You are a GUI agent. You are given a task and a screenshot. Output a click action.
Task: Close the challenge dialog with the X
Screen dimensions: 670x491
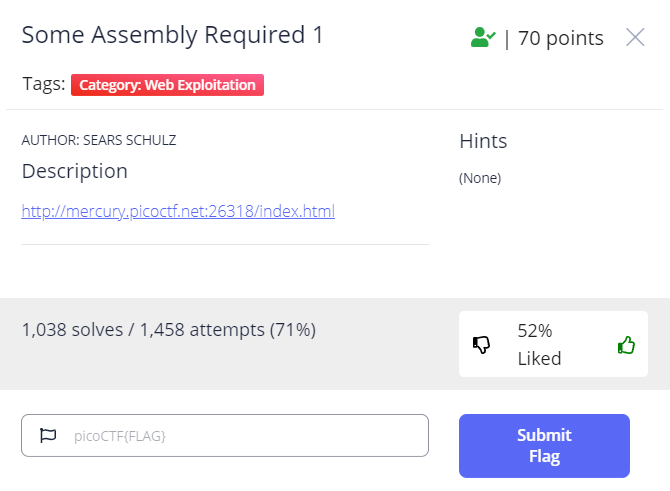pyautogui.click(x=635, y=38)
